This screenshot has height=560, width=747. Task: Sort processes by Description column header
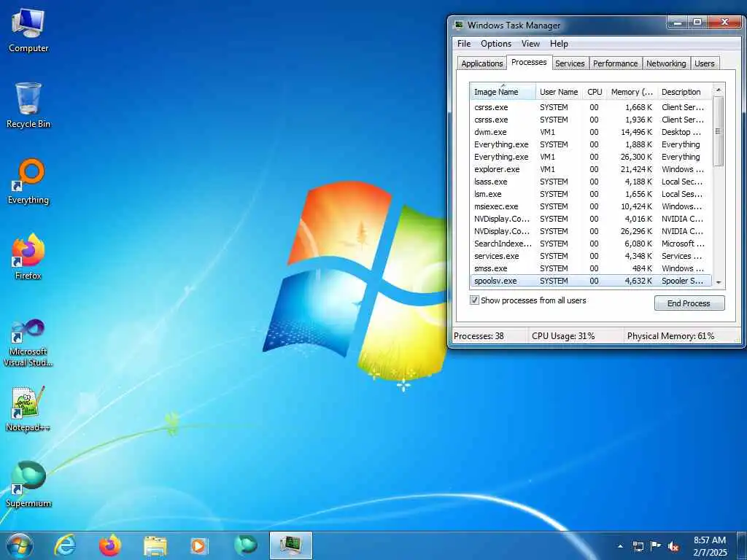click(684, 91)
